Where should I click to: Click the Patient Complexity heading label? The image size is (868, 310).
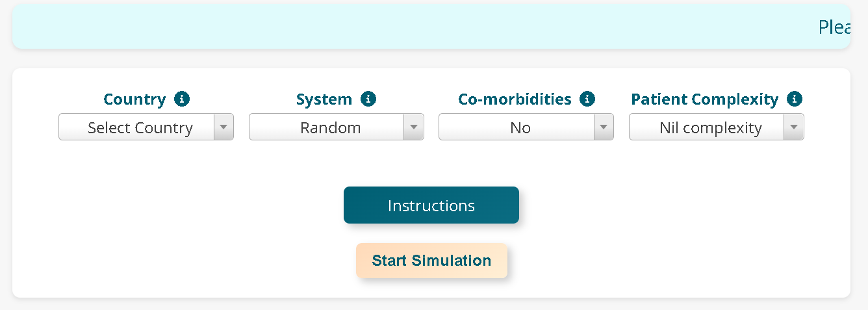705,99
